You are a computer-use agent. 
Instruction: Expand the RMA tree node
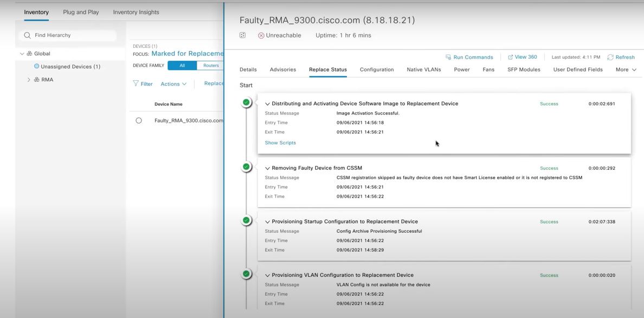click(x=29, y=79)
